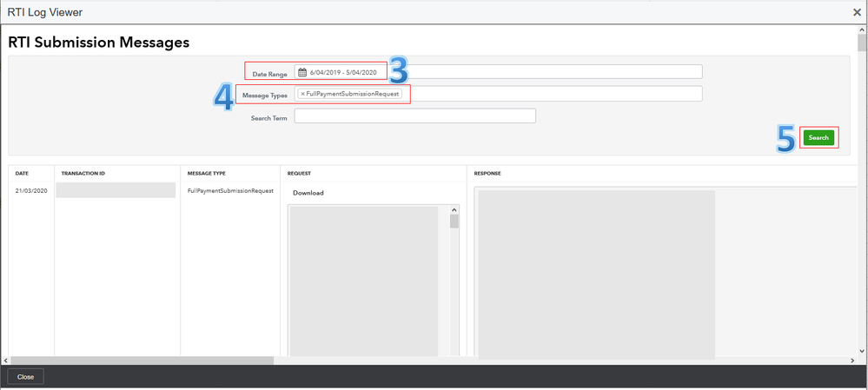This screenshot has width=868, height=390.
Task: Click the request box scroll up arrow
Action: (x=454, y=210)
